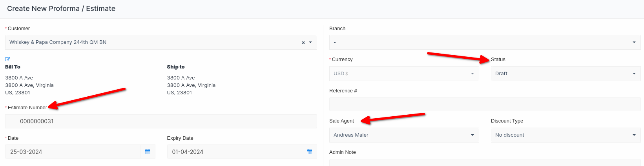Open the calendar picker for Date
The image size is (644, 166).
pyautogui.click(x=148, y=152)
